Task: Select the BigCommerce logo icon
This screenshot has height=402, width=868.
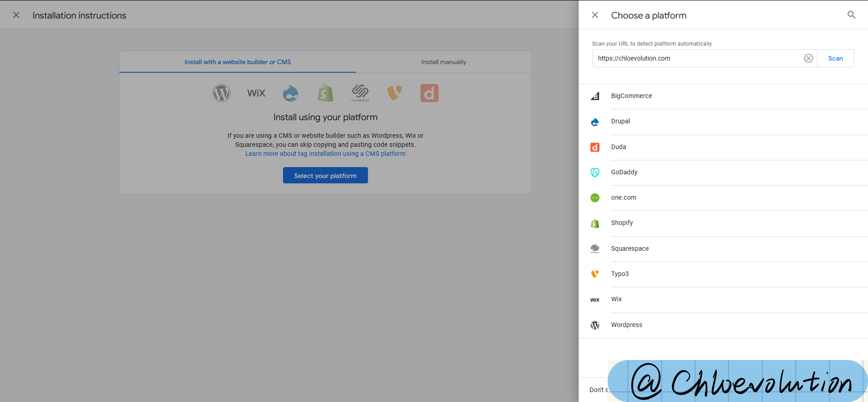Action: (x=595, y=96)
